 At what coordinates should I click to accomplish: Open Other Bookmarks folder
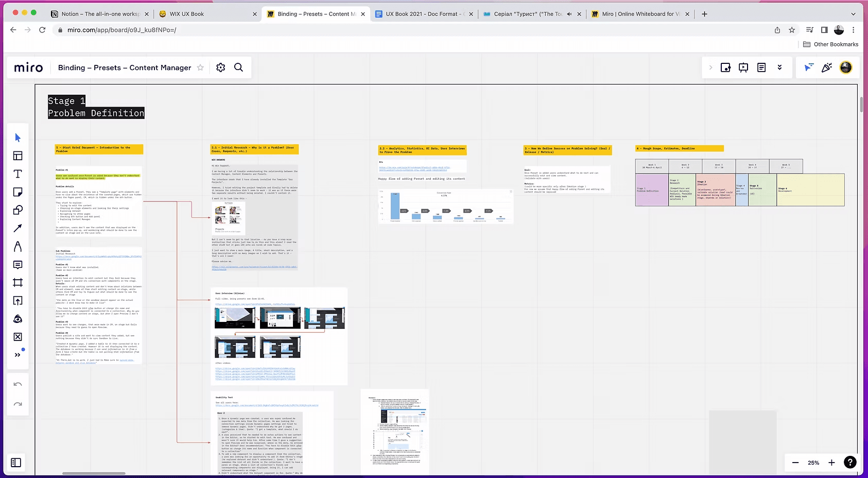830,44
